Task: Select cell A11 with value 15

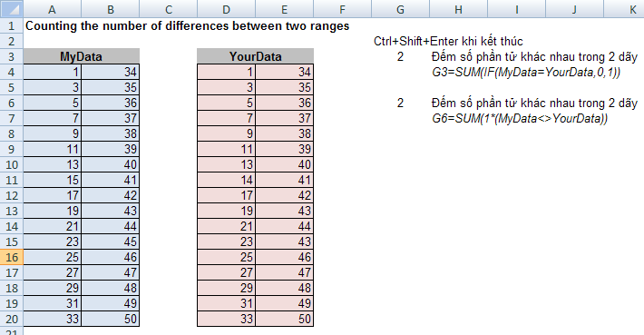Action: coord(53,180)
